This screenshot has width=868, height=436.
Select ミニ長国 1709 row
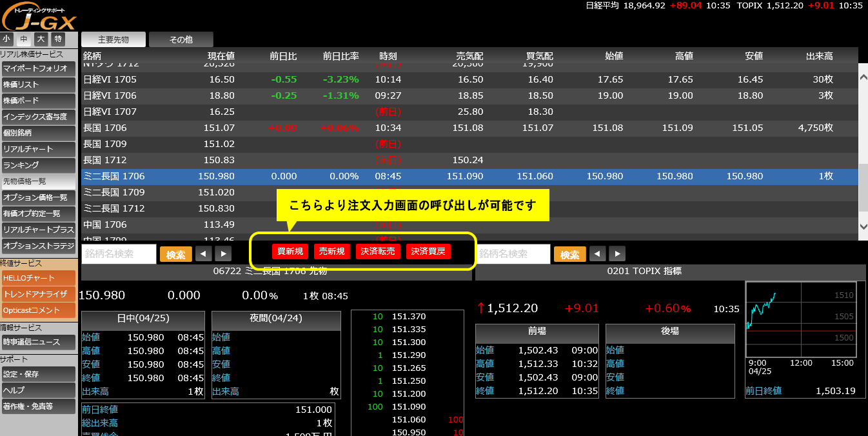pyautogui.click(x=469, y=192)
